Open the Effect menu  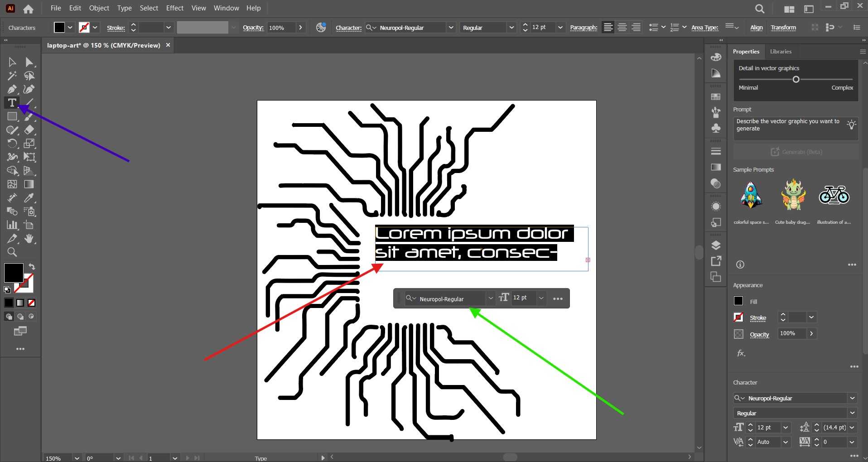[175, 8]
